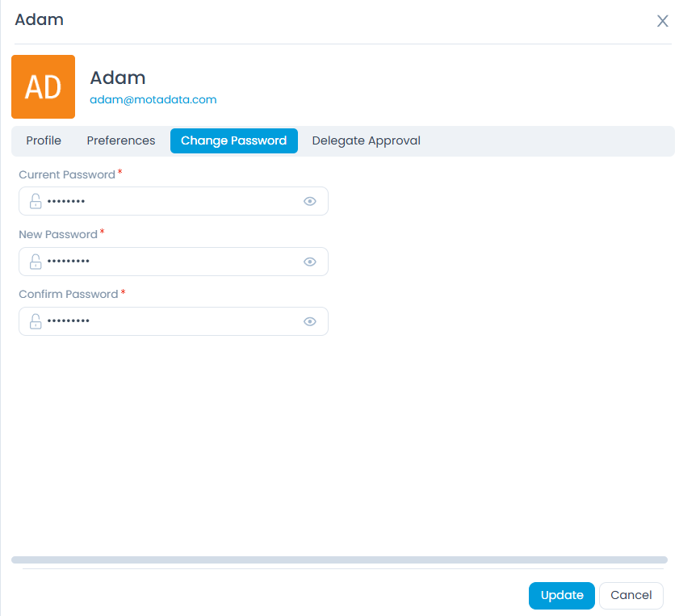Click the orange AD avatar image

tap(43, 87)
